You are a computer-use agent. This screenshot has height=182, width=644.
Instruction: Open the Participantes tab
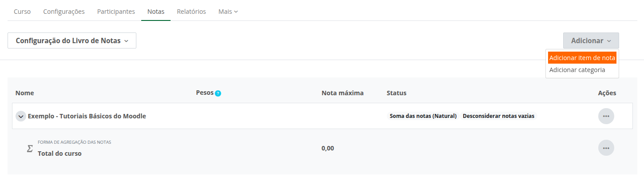point(116,12)
